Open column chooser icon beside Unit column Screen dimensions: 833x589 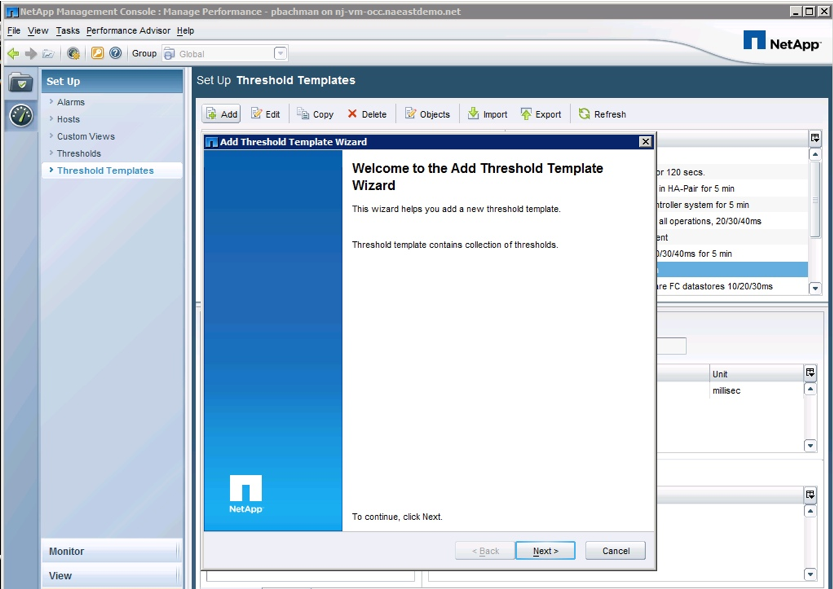810,373
